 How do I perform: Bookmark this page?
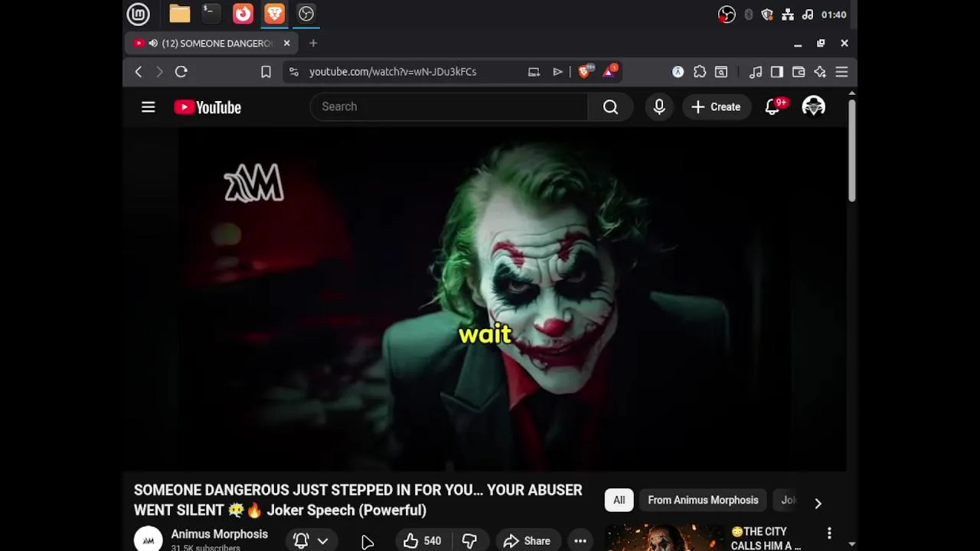click(x=266, y=72)
